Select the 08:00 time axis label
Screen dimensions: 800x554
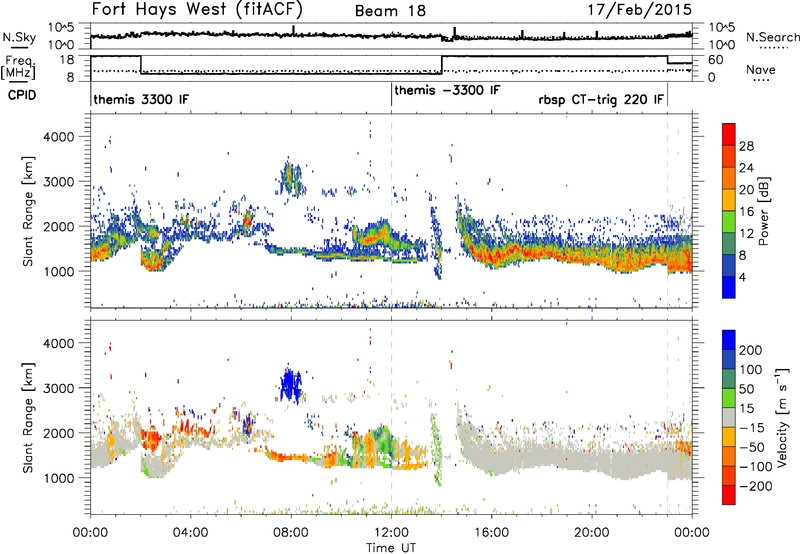pyautogui.click(x=291, y=531)
